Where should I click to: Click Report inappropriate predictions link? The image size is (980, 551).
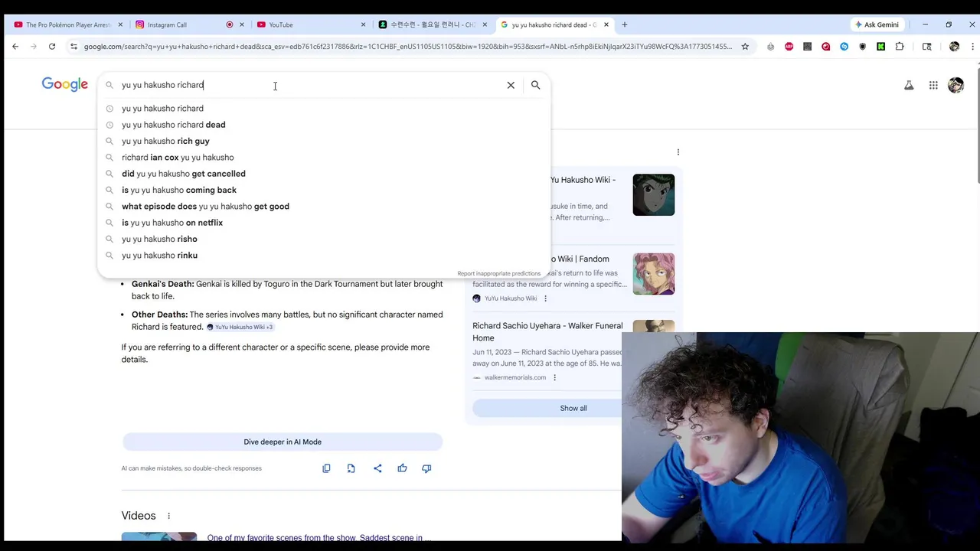point(499,273)
